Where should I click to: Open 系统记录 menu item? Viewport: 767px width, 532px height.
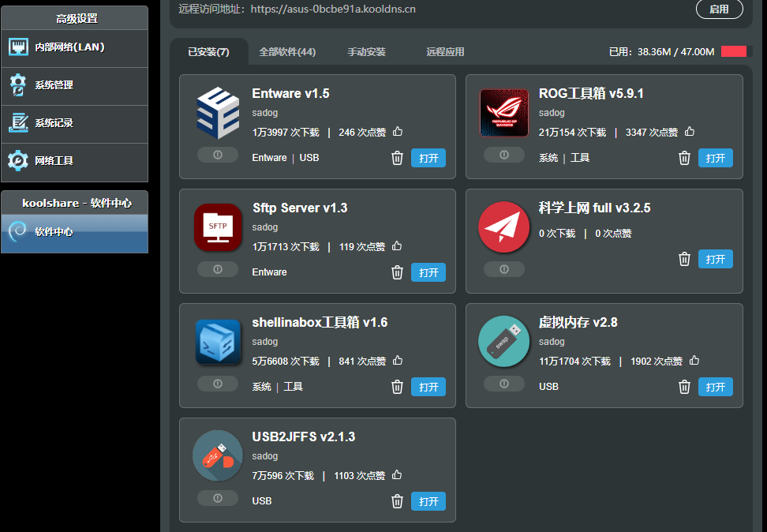coord(74,124)
